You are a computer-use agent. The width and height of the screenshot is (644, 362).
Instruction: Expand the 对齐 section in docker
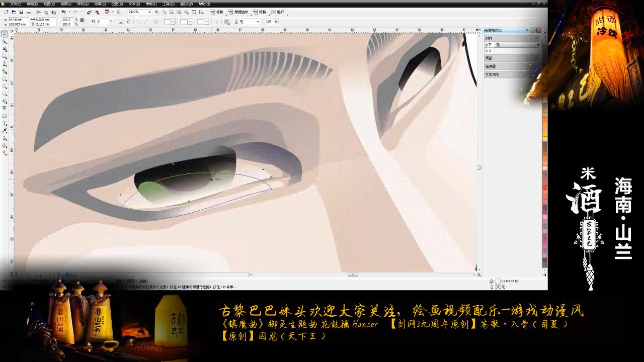point(512,38)
